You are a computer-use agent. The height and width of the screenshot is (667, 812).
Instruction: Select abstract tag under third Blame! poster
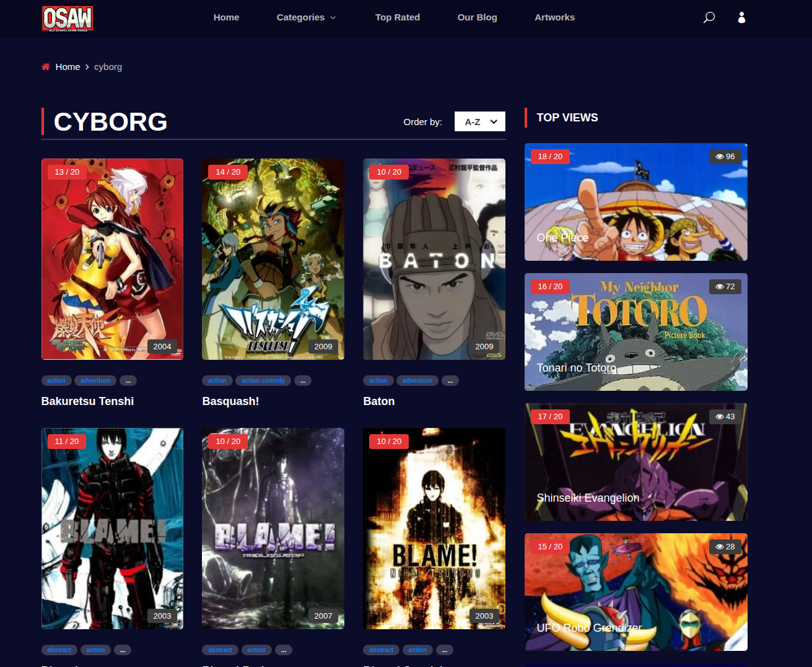(x=382, y=650)
